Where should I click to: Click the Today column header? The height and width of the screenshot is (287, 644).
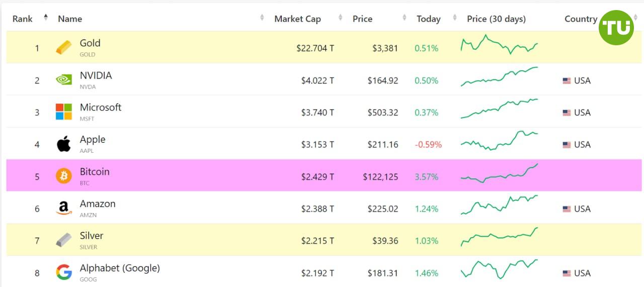429,19
